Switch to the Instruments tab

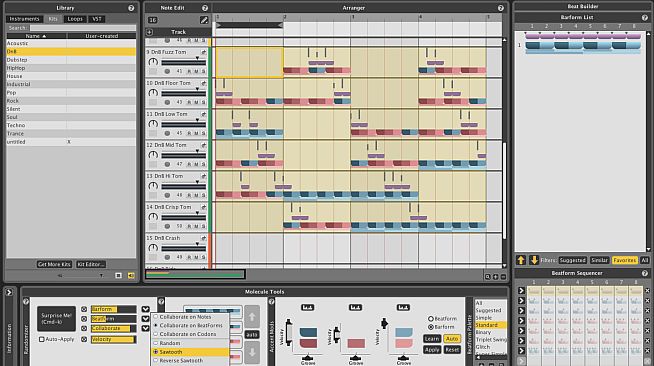point(24,19)
